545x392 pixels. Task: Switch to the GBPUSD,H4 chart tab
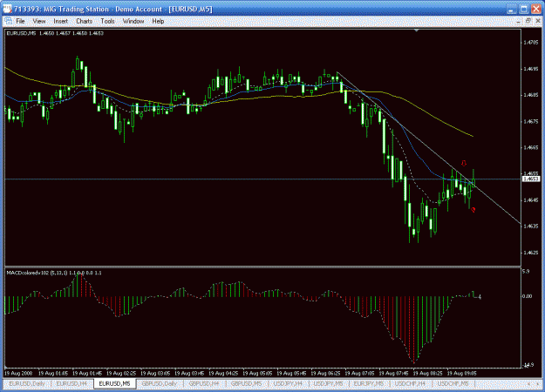point(204,383)
